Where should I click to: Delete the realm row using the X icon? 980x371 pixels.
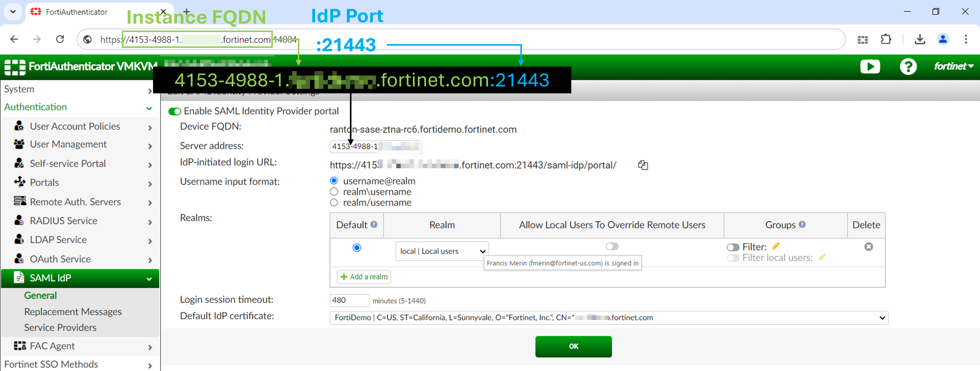(x=869, y=247)
